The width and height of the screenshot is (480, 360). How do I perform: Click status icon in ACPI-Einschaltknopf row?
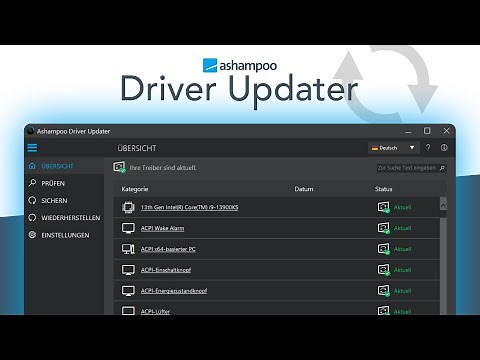383,270
